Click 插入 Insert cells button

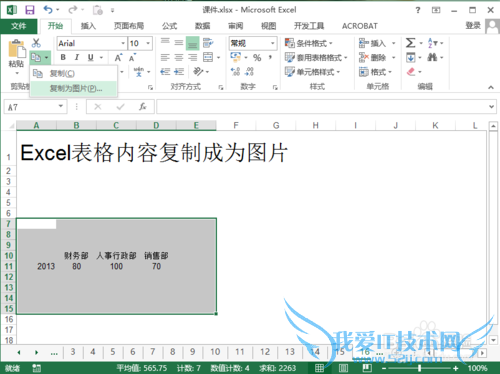377,43
